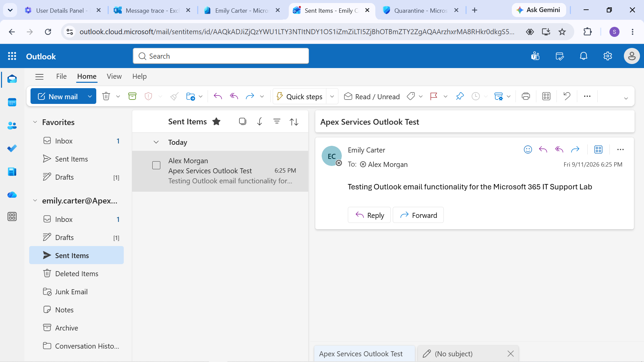Click the Quick steps button
Screen dimensions: 644x362
pos(300,97)
